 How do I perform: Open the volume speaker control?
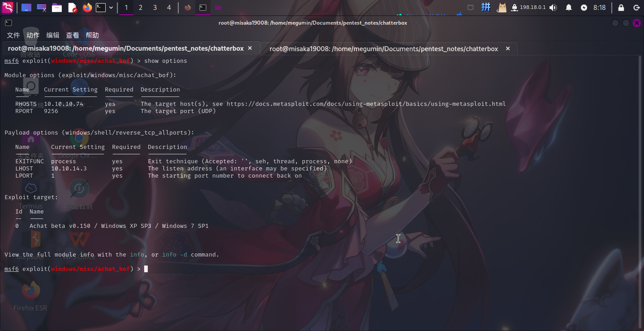553,8
